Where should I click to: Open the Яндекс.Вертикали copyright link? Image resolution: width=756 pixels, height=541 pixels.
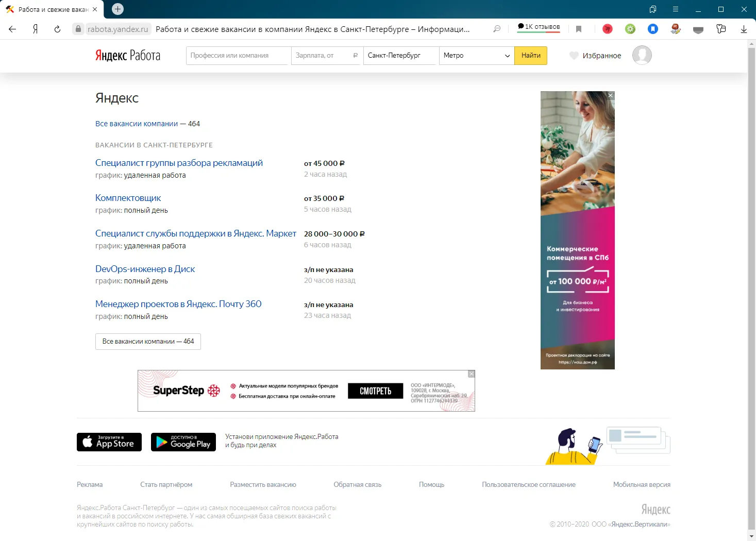point(640,524)
